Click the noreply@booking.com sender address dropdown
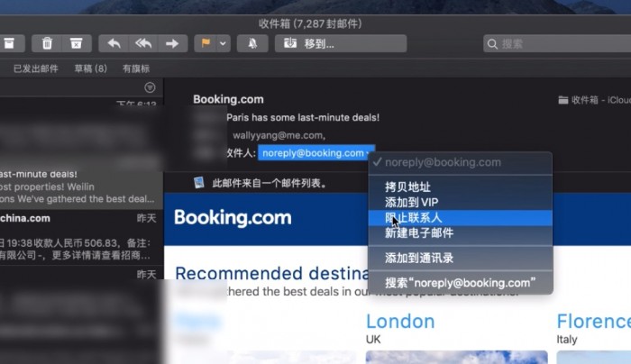 (316, 153)
